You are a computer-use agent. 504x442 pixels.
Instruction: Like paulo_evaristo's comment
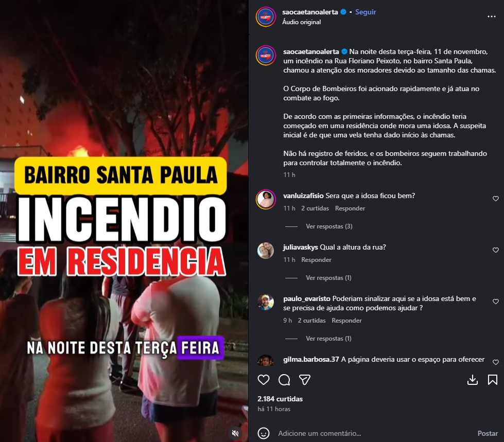(x=496, y=302)
